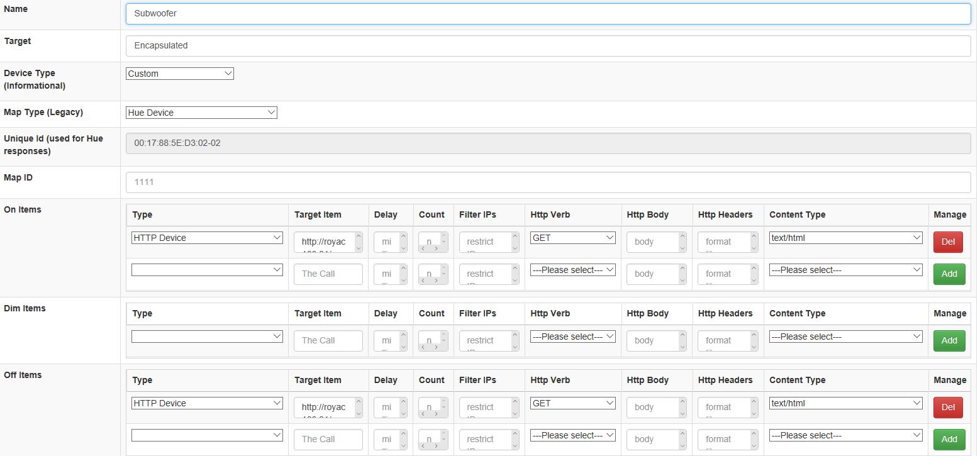
Task: Delete the HTTP Device row in On Items
Action: tap(947, 242)
